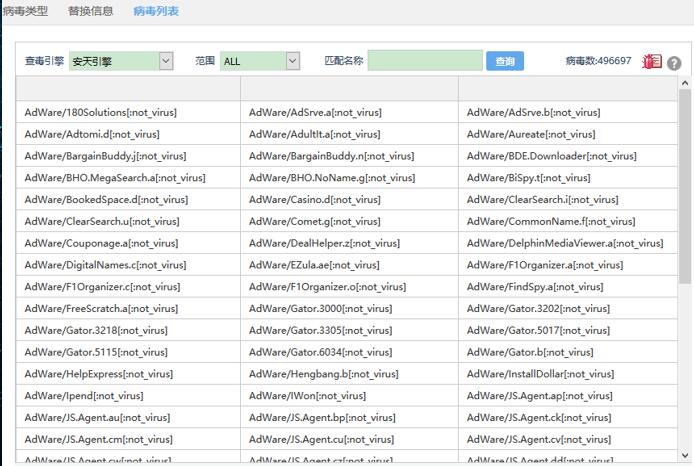Screen dimensions: 694x466
Task: Click the blue 查询 search button
Action: [x=505, y=62]
